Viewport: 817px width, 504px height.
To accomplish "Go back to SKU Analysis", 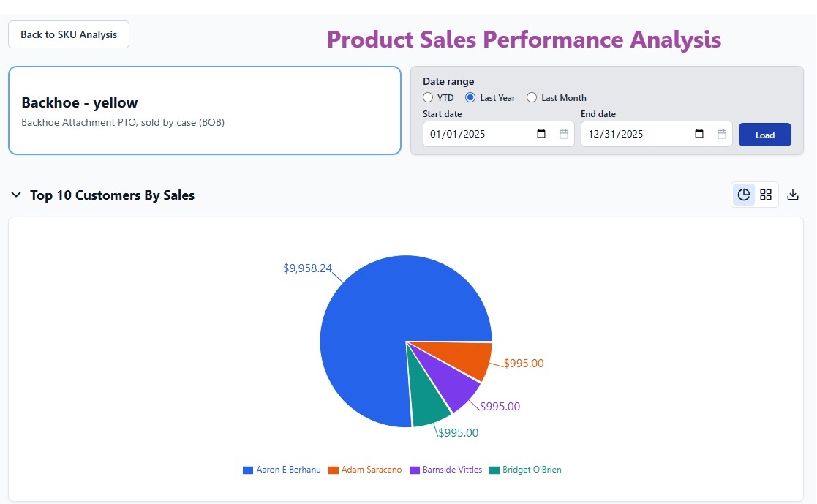I will (69, 34).
